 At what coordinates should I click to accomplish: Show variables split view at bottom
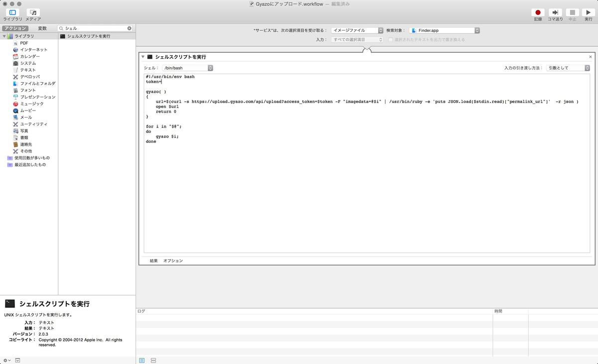pyautogui.click(x=153, y=360)
